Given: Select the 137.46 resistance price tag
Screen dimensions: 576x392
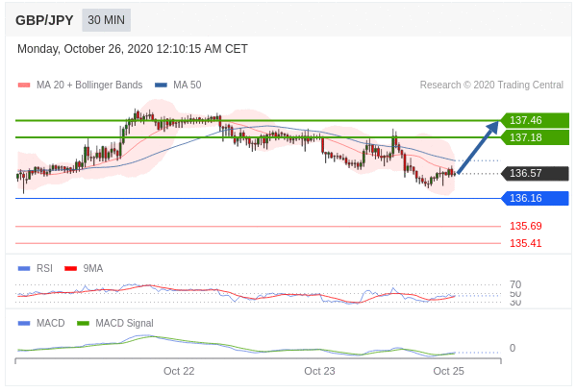Looking at the screenshot, I should click(x=536, y=120).
